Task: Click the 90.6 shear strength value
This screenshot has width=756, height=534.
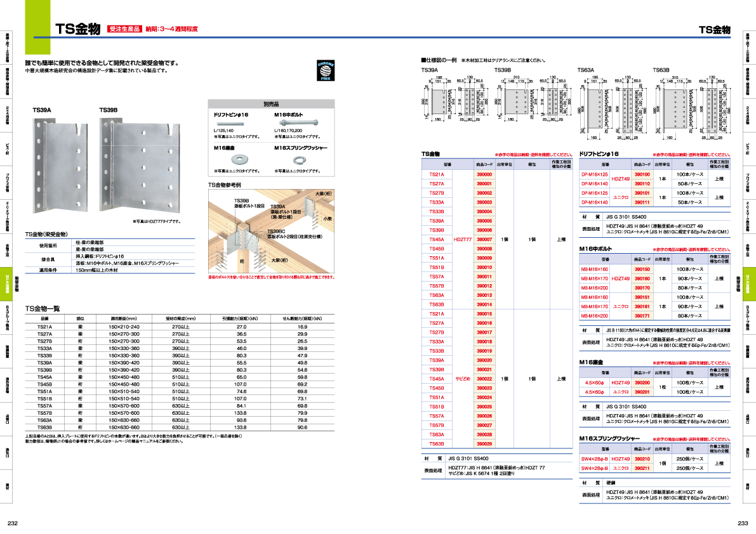Action: pyautogui.click(x=302, y=427)
